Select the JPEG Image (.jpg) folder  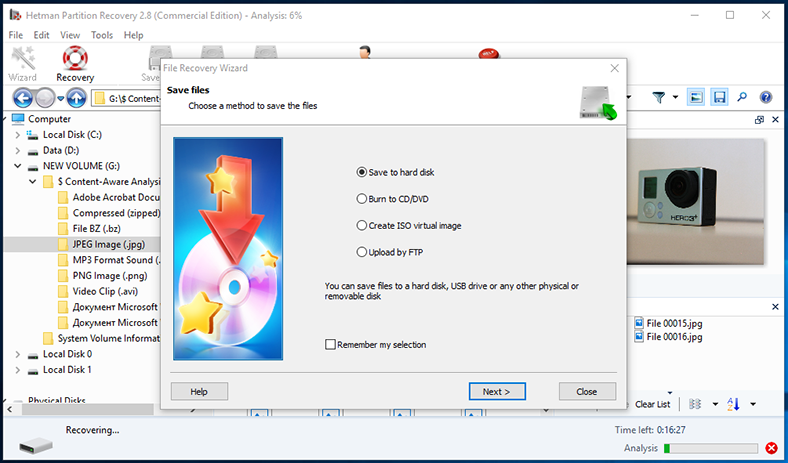[x=102, y=244]
